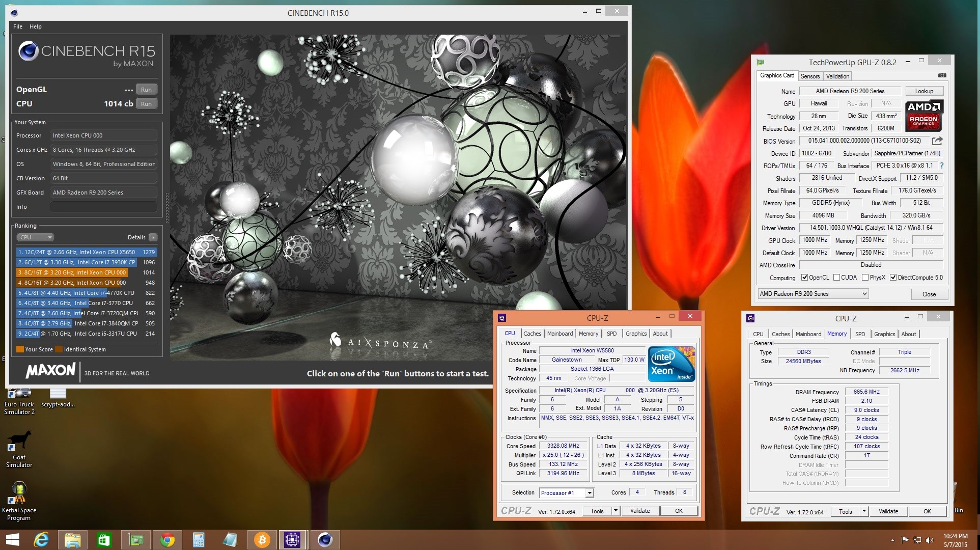Image resolution: width=980 pixels, height=550 pixels.
Task: Open the scrypt-add desktop file
Action: pos(58,398)
